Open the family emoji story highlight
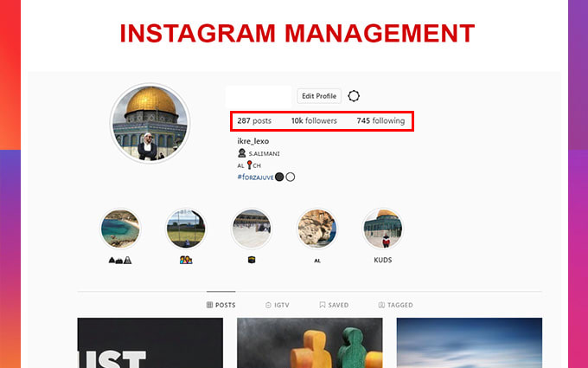Image resolution: width=588 pixels, height=368 pixels. (x=186, y=229)
